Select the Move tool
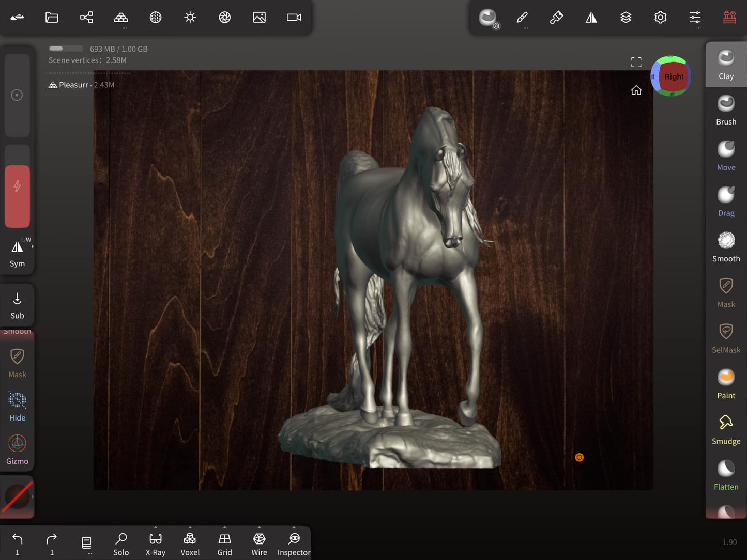This screenshot has height=560, width=747. pos(726,156)
